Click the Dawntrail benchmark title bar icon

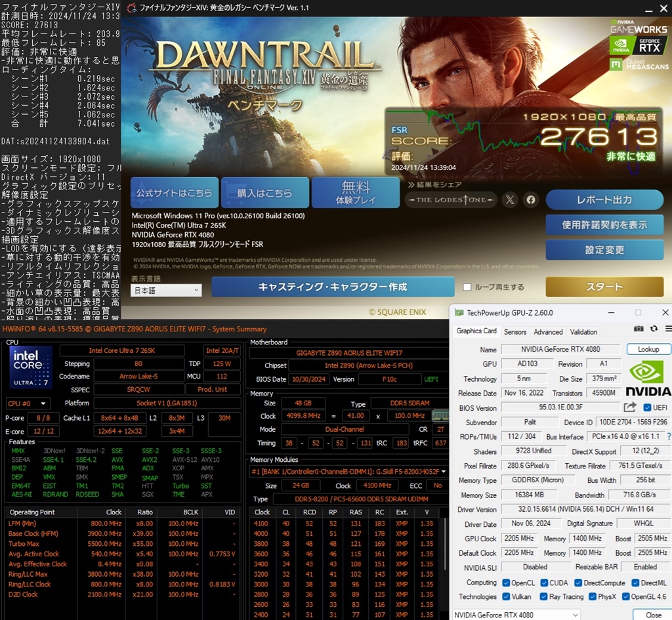(132, 8)
